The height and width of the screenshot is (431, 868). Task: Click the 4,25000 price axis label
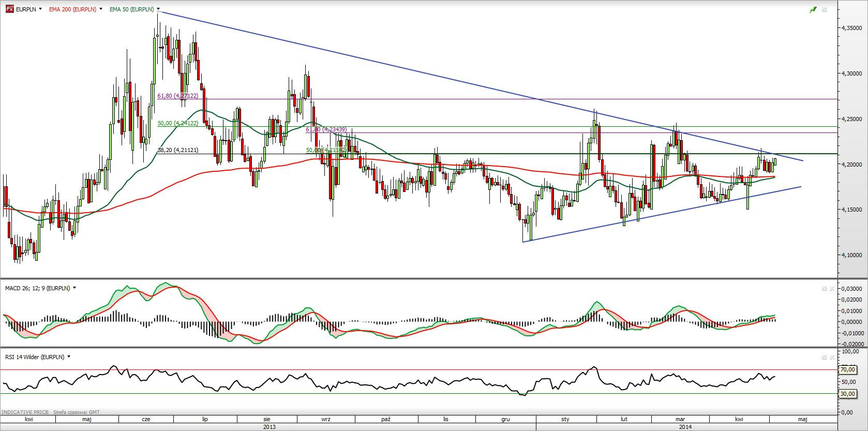click(852, 119)
